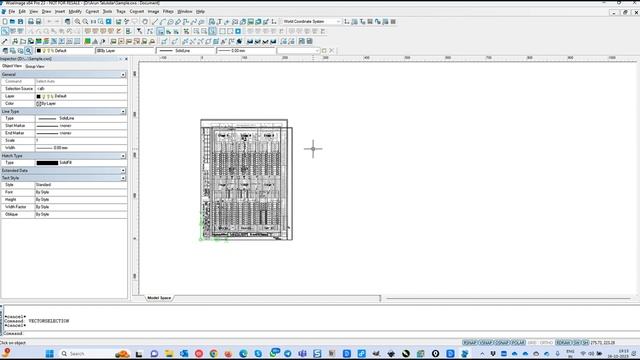
Task: Collapse the General section in the Inspector
Action: click(x=123, y=75)
